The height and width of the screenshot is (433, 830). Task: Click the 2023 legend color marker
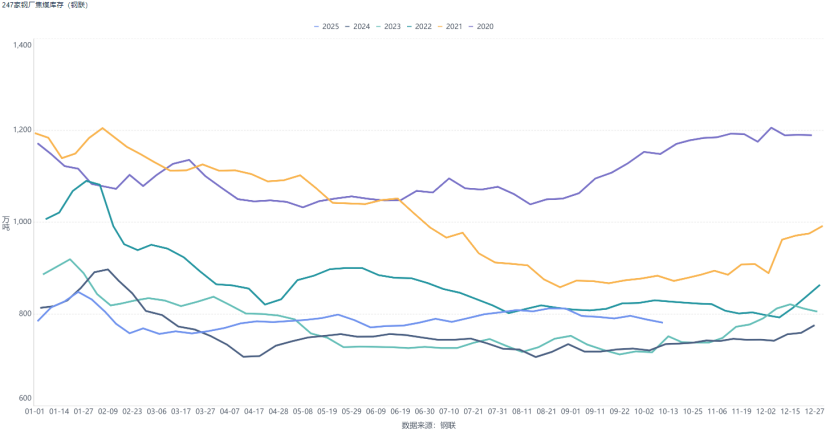tap(377, 26)
